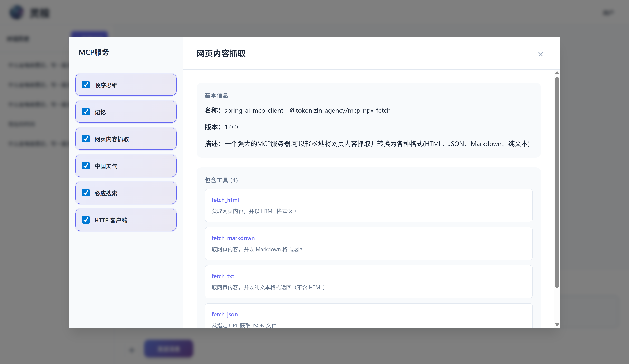
Task: Select the 必应搜索 service label
Action: coord(106,193)
